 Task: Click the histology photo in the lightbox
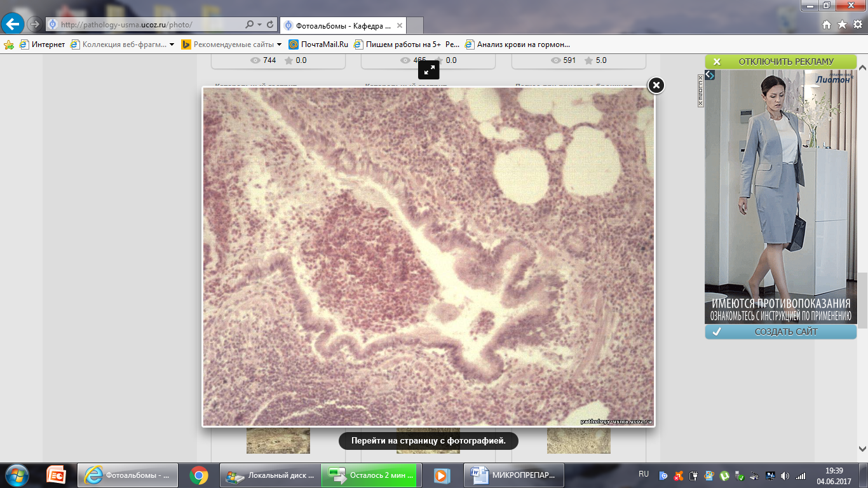428,256
